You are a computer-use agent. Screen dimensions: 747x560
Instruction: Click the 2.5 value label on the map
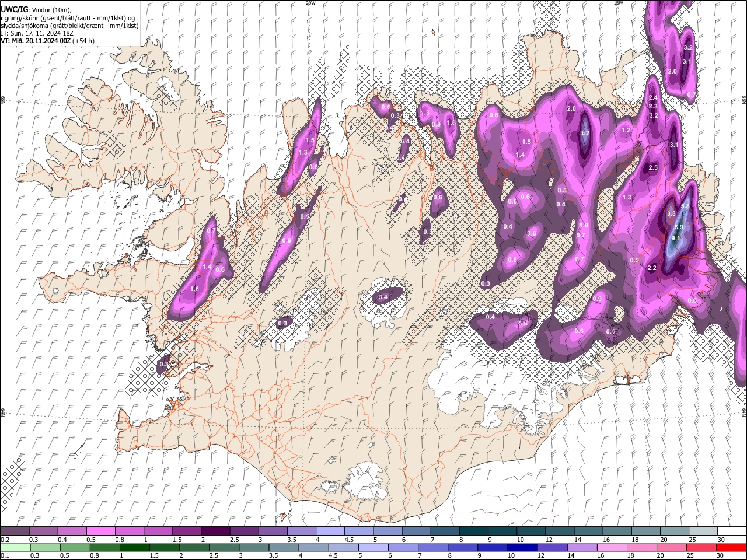[x=653, y=167]
